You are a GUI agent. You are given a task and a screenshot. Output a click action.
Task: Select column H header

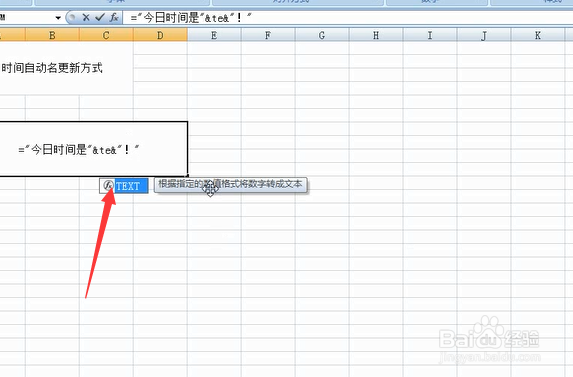[376, 35]
